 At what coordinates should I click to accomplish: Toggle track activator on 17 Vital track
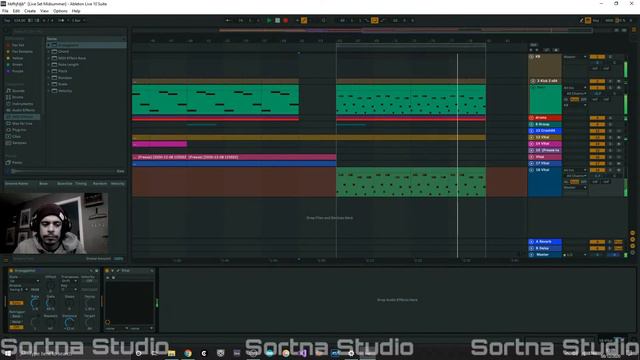[597, 164]
